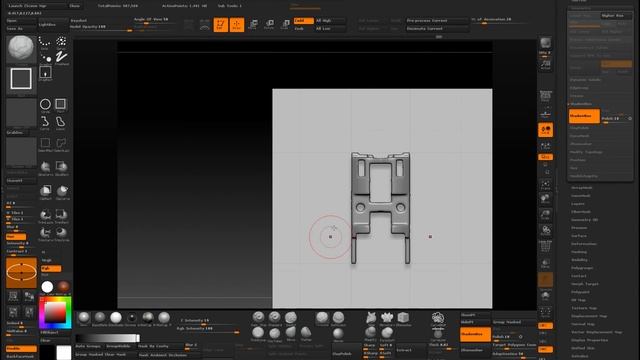Select the white main color swatch

[x=47, y=287]
